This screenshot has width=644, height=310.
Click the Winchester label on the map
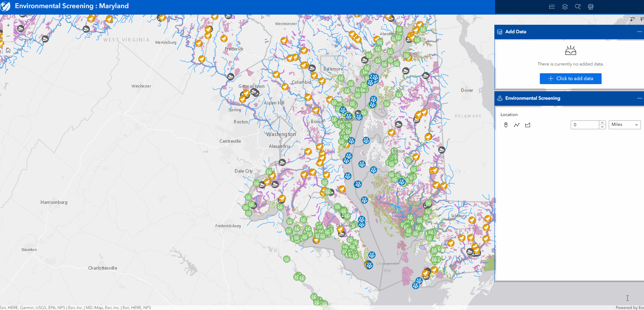(141, 86)
